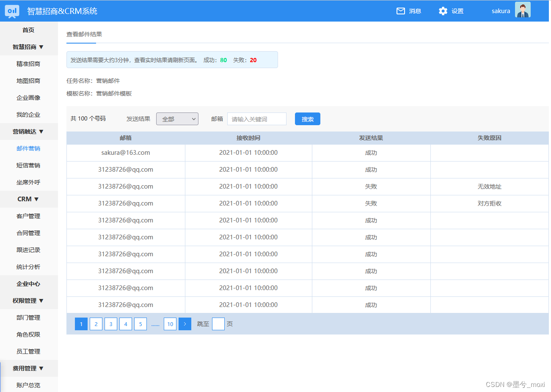Viewport: 551px width, 392px height.
Task: Open 部门管理 menu item
Action: (x=28, y=318)
